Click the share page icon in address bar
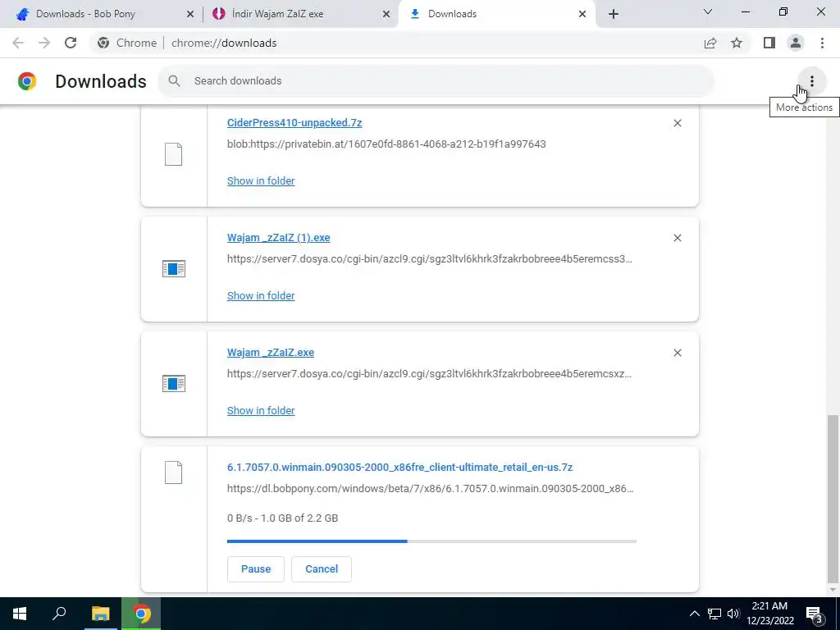Image resolution: width=840 pixels, height=630 pixels. tap(710, 43)
